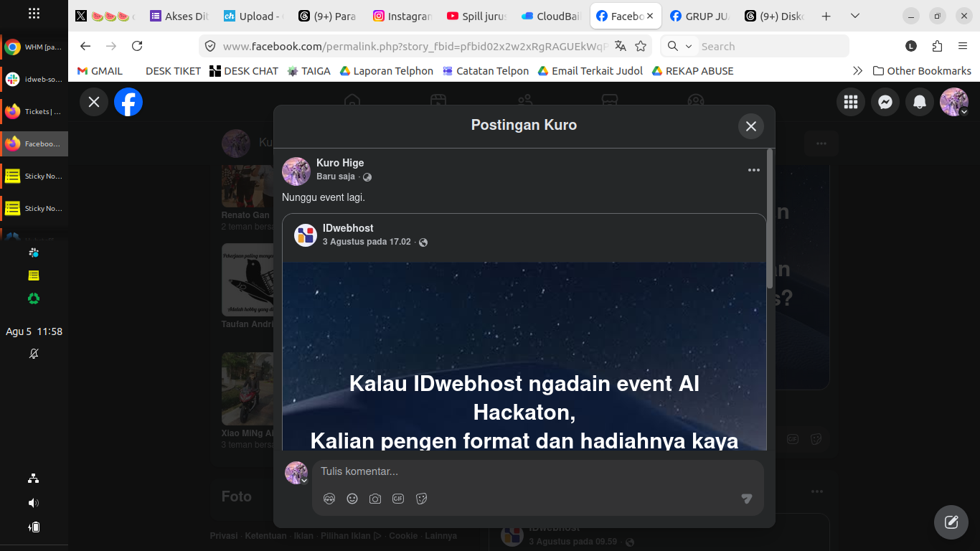
Task: Open the Ubuntu app grid
Action: point(34,14)
